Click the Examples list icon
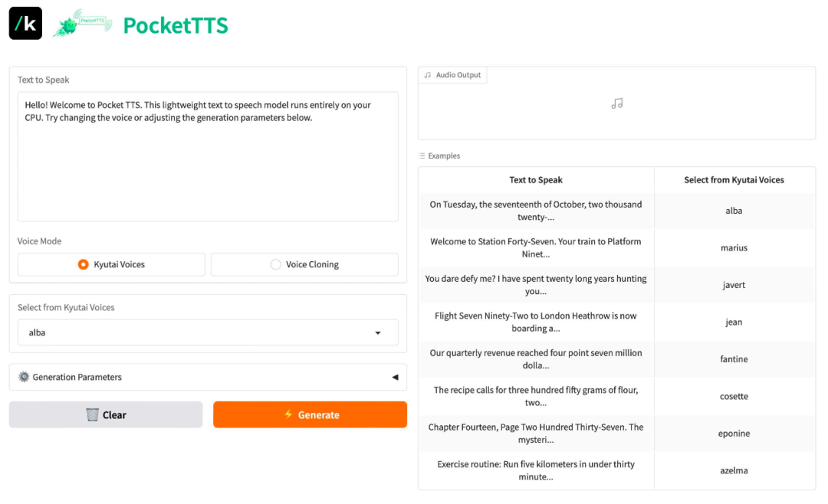The image size is (828, 504). (422, 155)
